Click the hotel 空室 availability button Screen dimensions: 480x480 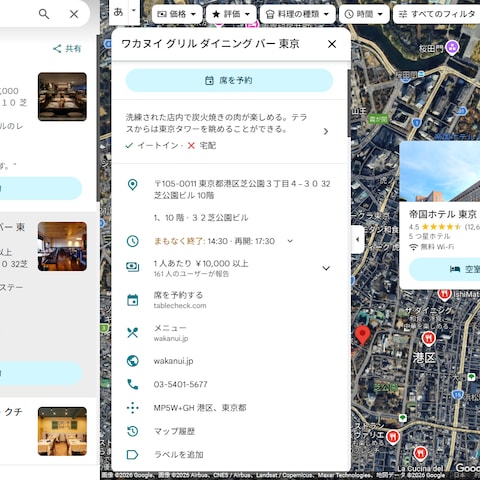point(445,269)
